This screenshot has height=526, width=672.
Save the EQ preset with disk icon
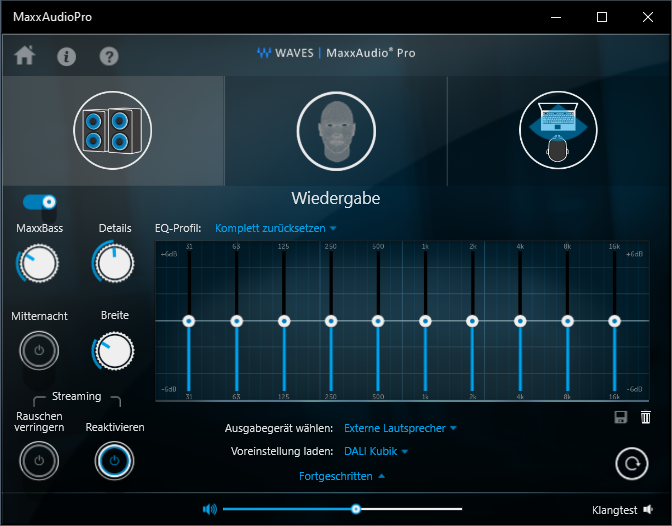pos(621,417)
